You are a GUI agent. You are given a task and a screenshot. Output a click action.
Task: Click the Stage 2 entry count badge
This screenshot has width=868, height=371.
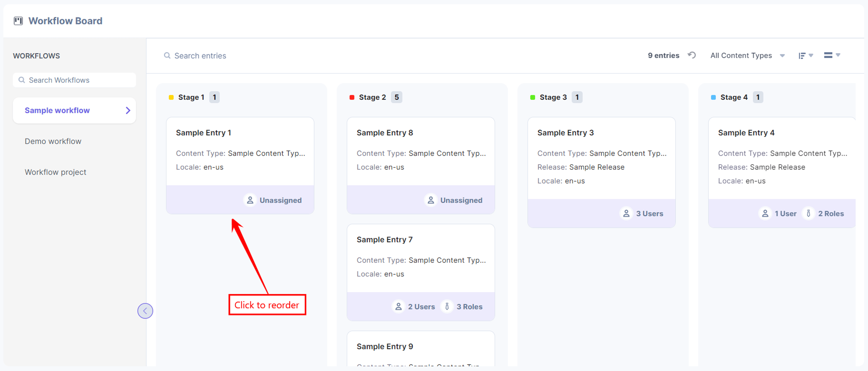click(397, 97)
